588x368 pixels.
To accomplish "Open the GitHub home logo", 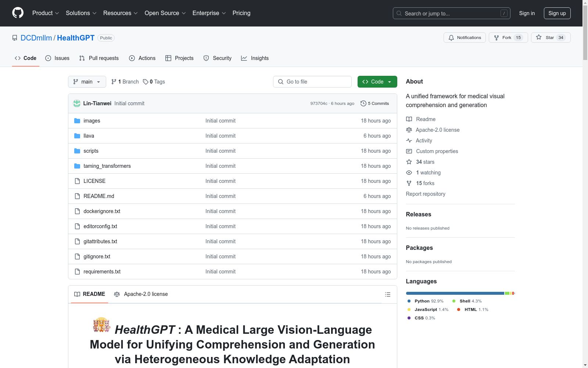I will (x=18, y=13).
